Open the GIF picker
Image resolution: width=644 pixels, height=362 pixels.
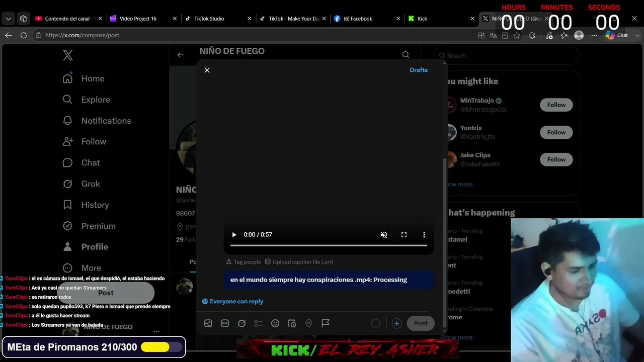point(225,323)
